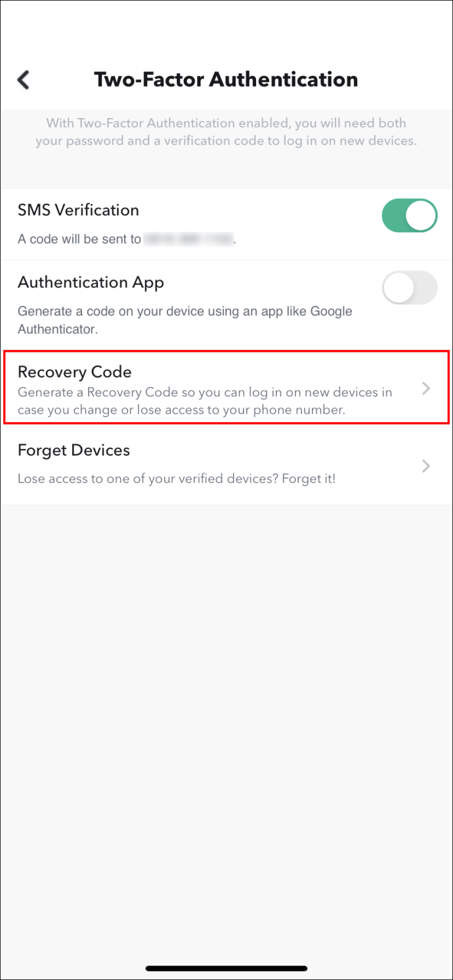
Task: Enable the Authentication App switch
Action: coord(410,288)
